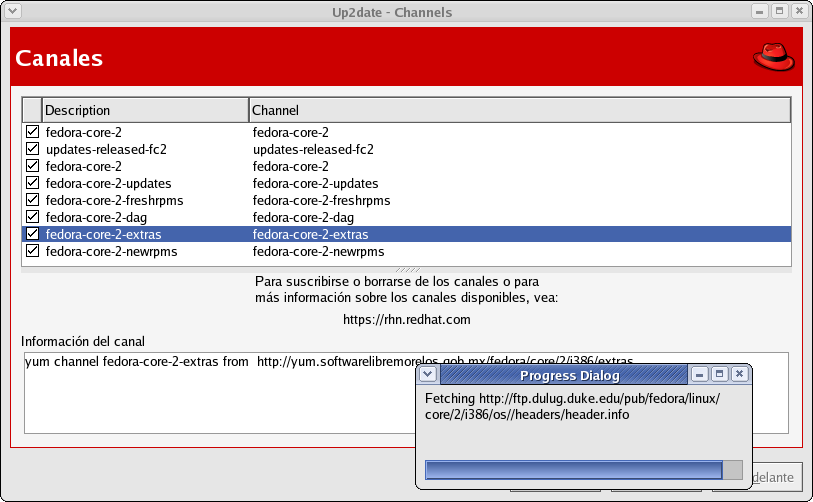Screen dimensions: 813x502
Task: Select fedora-core-2-updates in the Description column
Action: pos(108,184)
